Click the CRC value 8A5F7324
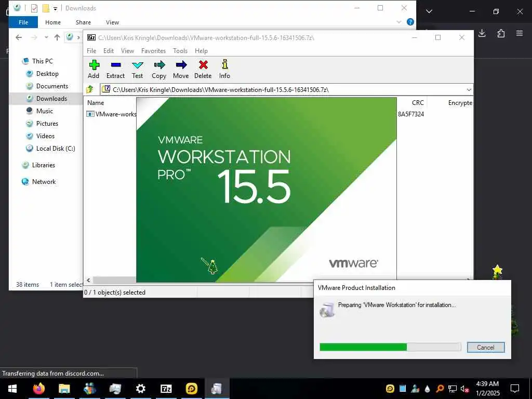The width and height of the screenshot is (532, 399). pos(411,114)
